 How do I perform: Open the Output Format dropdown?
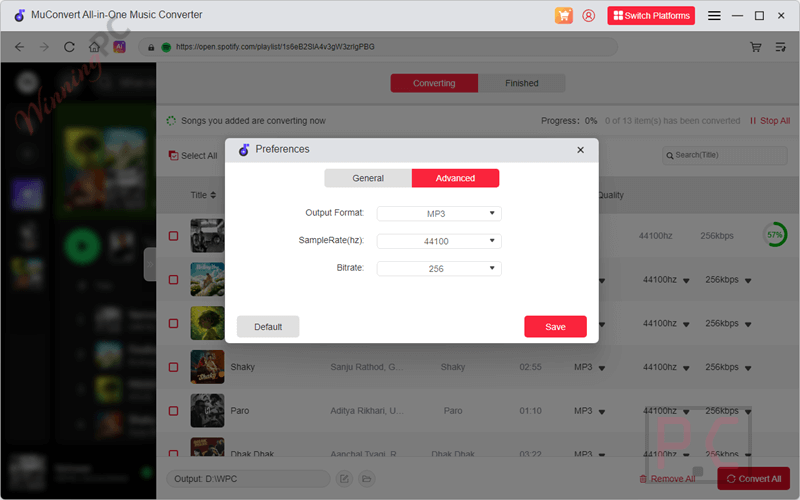(x=439, y=213)
